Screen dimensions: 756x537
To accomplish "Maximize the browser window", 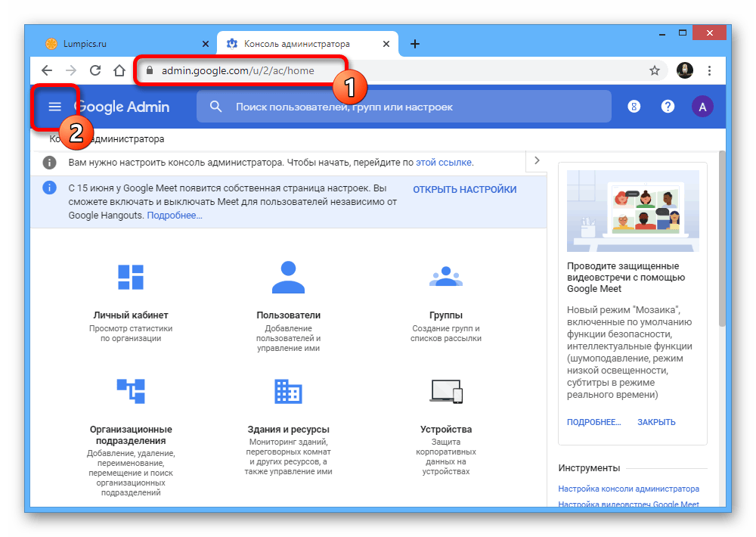I will click(x=682, y=33).
